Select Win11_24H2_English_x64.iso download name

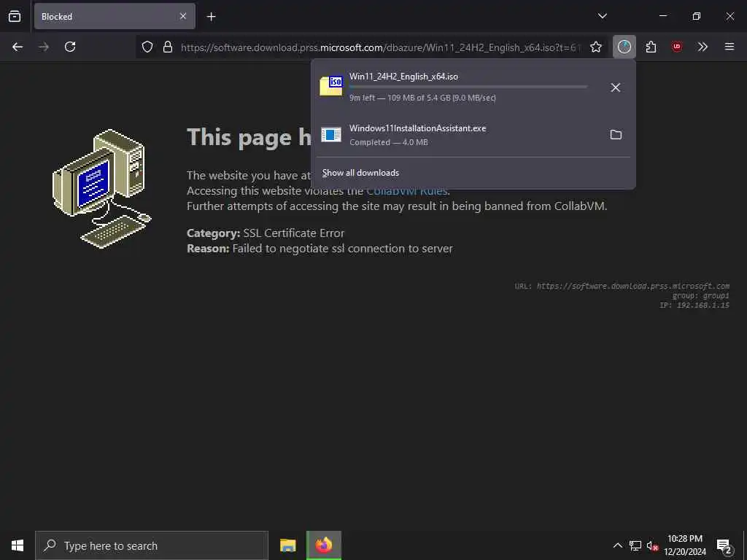coord(403,76)
